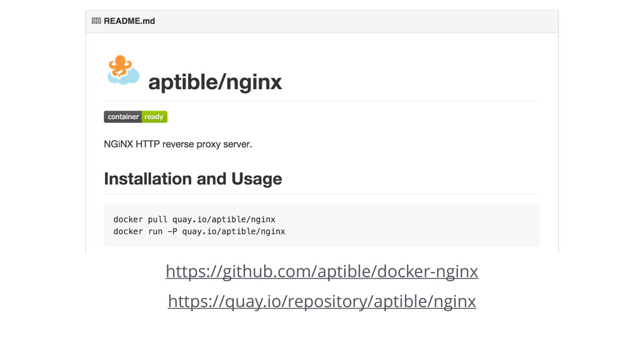Screen dimensions: 644x362
Task: Click inside the gray code block area
Action: [x=321, y=226]
